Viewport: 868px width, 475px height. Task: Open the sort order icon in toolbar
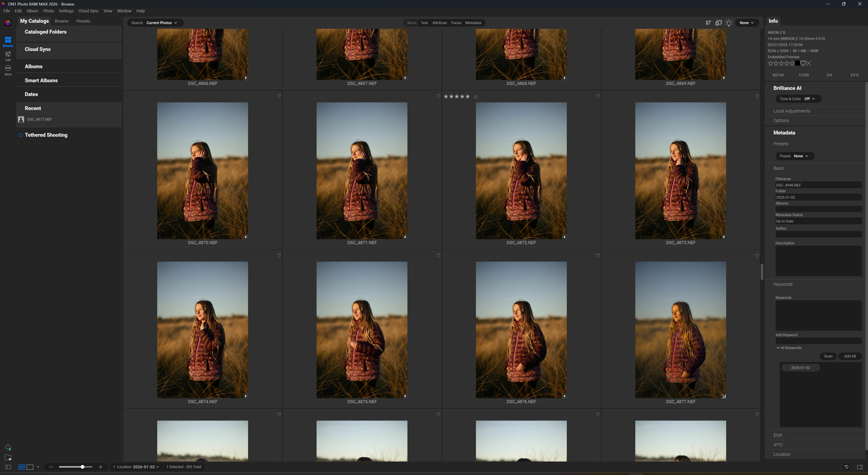click(x=708, y=23)
